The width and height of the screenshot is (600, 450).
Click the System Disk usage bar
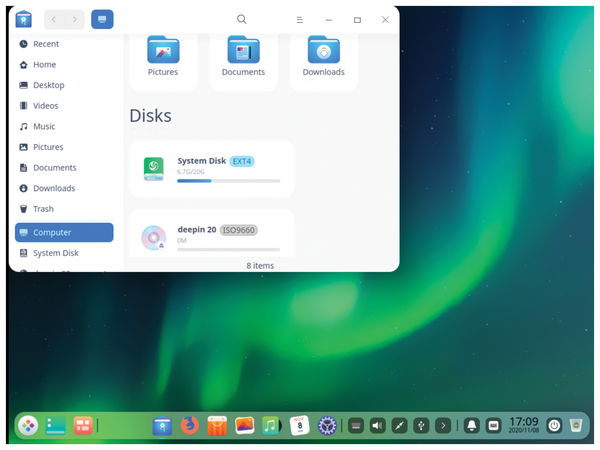pos(228,181)
